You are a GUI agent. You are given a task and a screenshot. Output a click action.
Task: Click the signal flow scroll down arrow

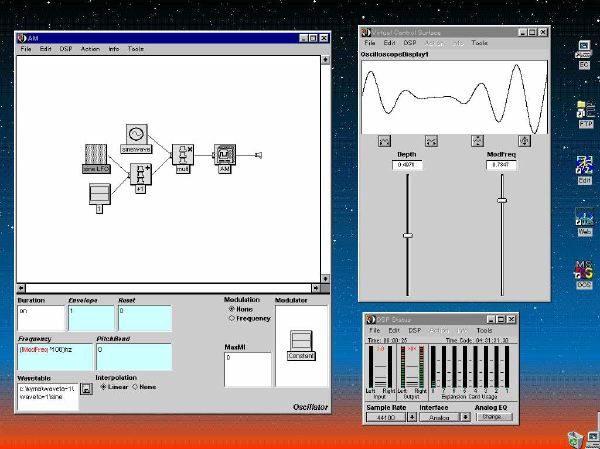(325, 279)
